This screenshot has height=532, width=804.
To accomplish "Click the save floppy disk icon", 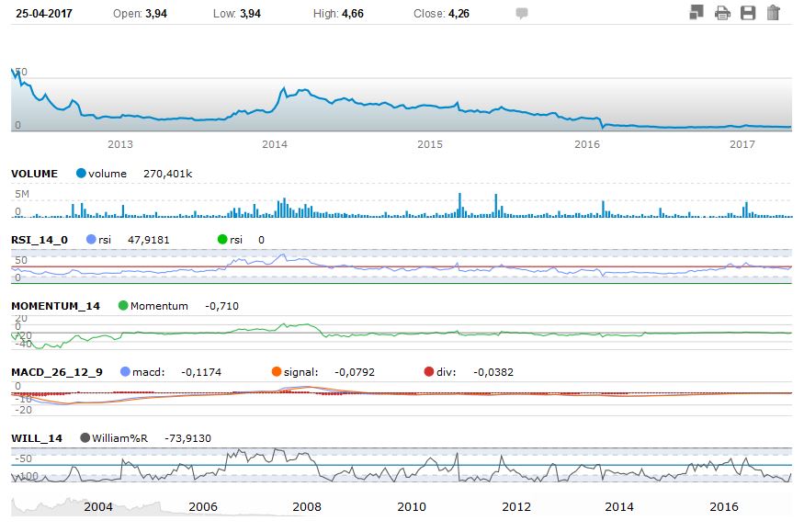I will (x=747, y=13).
